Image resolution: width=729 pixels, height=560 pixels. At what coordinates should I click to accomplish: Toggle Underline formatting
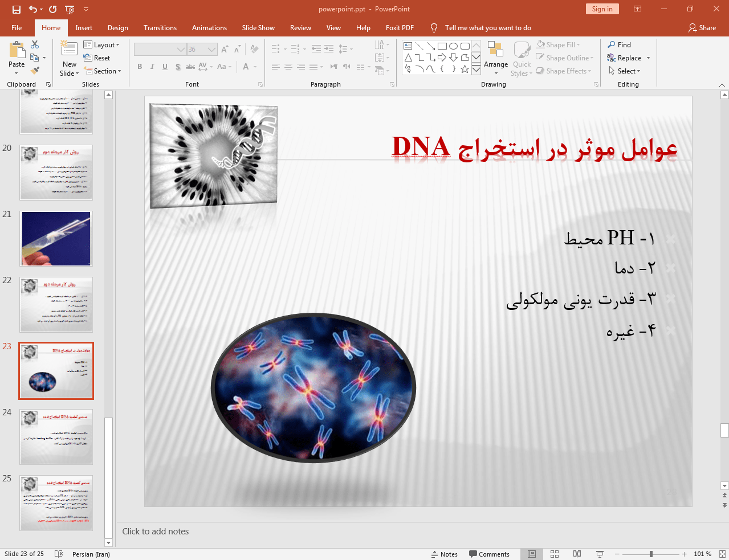click(x=165, y=67)
